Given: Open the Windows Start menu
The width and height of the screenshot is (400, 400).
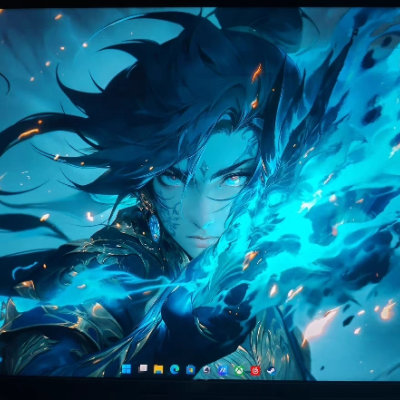Looking at the screenshot, I should [126, 369].
